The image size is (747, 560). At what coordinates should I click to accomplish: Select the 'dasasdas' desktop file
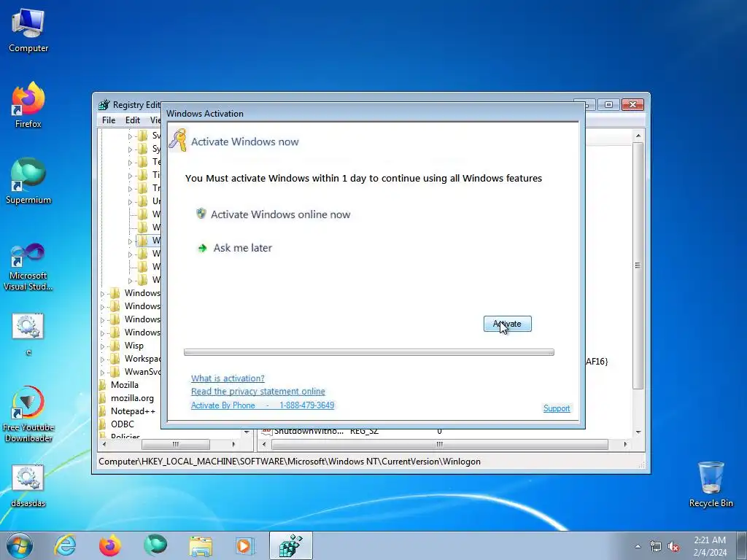pyautogui.click(x=28, y=486)
